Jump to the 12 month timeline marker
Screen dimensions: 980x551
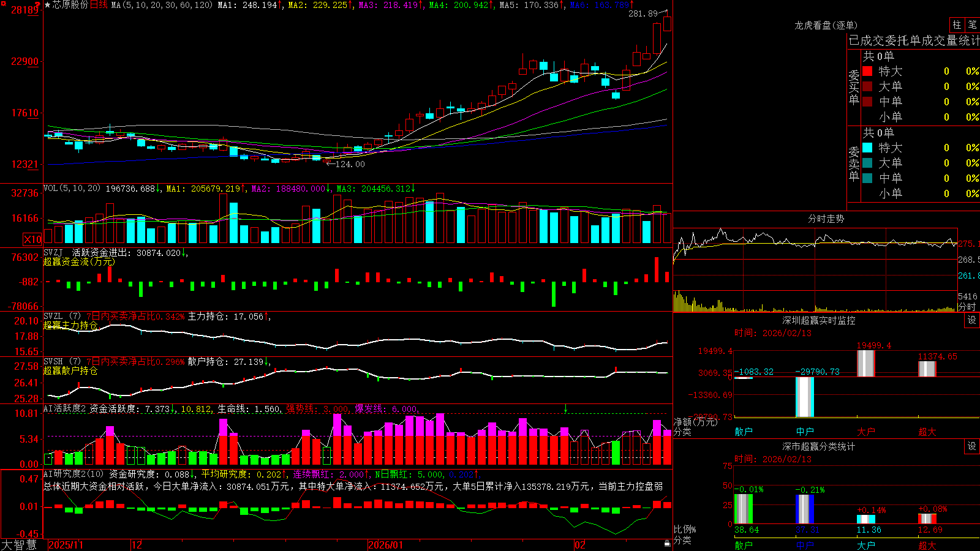pyautogui.click(x=137, y=545)
